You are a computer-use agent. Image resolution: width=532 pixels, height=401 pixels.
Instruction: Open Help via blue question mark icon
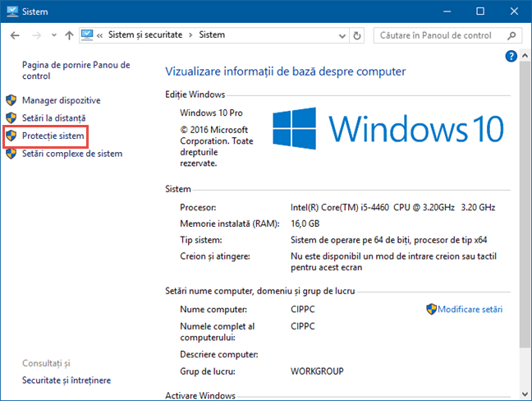[511, 56]
